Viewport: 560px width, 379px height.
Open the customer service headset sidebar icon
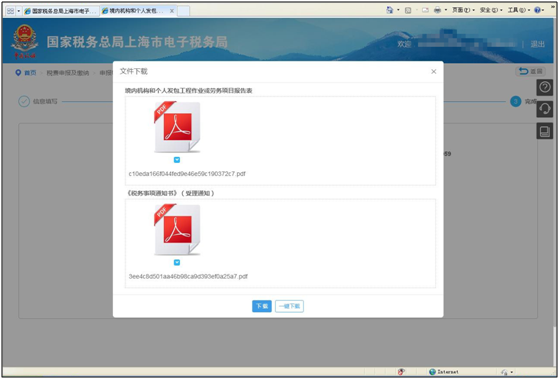point(545,109)
